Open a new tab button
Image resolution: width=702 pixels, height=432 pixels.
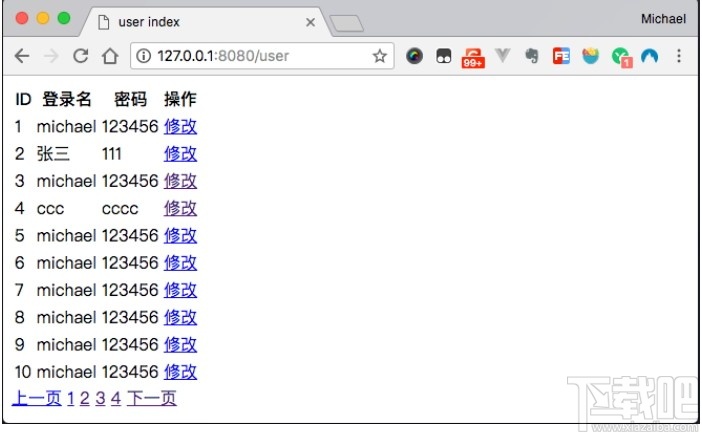coord(347,24)
